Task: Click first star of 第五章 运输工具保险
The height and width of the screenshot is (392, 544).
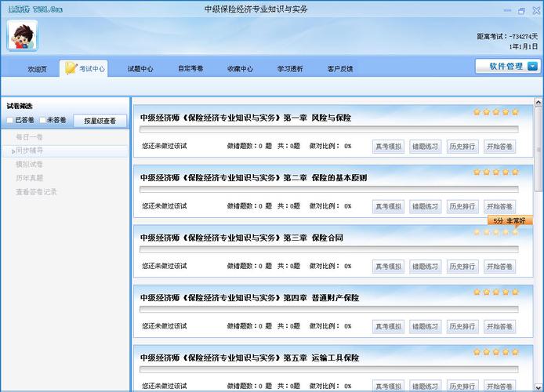Action: [477, 352]
